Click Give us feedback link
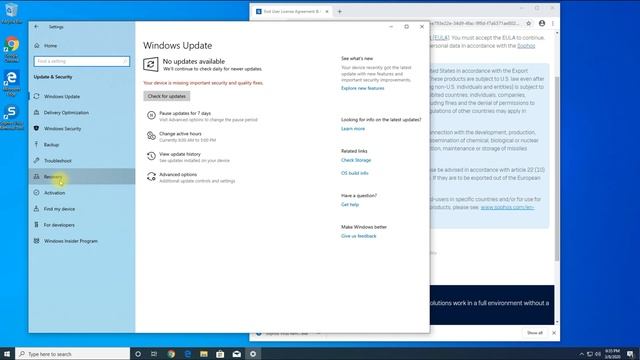 358,236
